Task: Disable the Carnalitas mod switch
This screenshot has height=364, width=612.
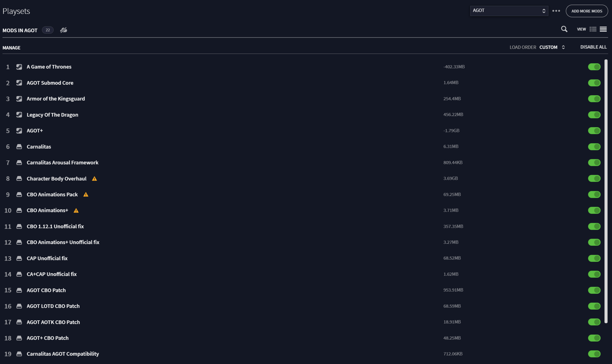Action: point(594,147)
